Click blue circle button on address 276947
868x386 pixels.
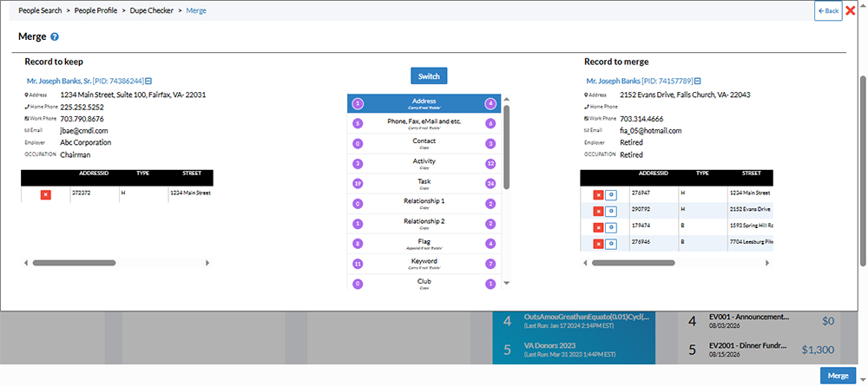click(x=610, y=194)
